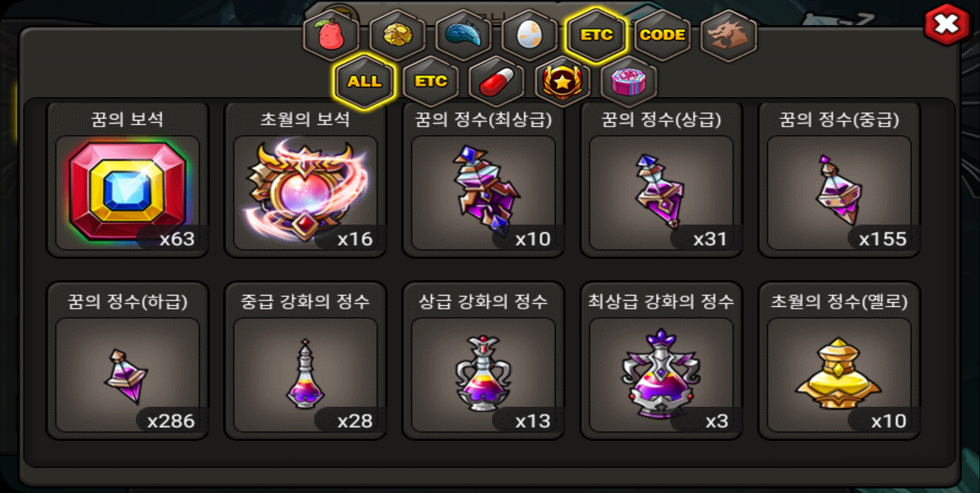Filter by red capsule pill icon
Image resolution: width=980 pixels, height=493 pixels.
pos(497,82)
